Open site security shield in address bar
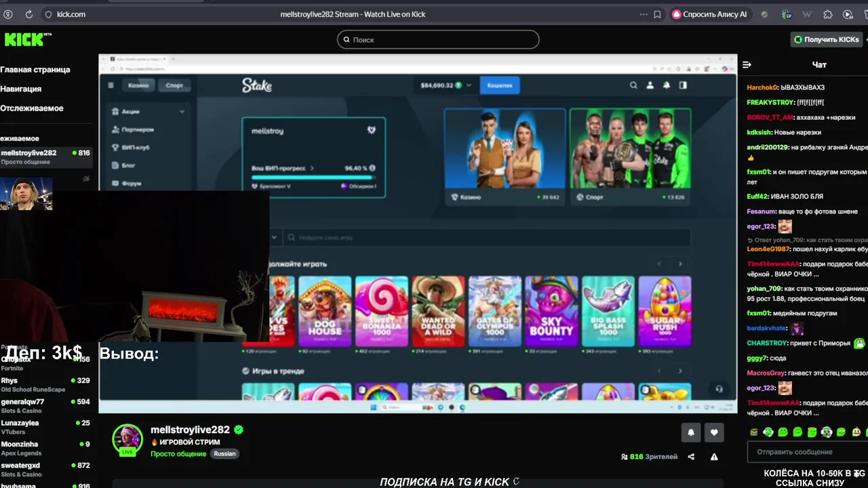 tap(48, 14)
